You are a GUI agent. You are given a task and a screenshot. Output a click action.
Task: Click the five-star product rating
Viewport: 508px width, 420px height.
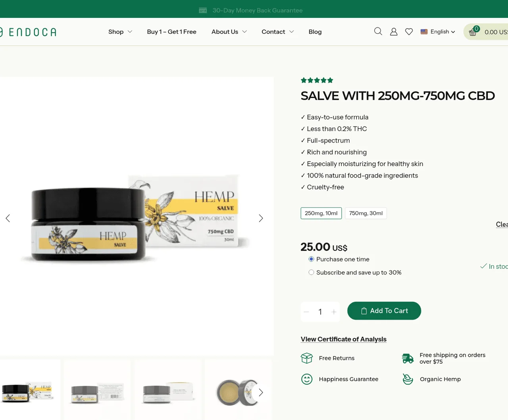point(317,80)
